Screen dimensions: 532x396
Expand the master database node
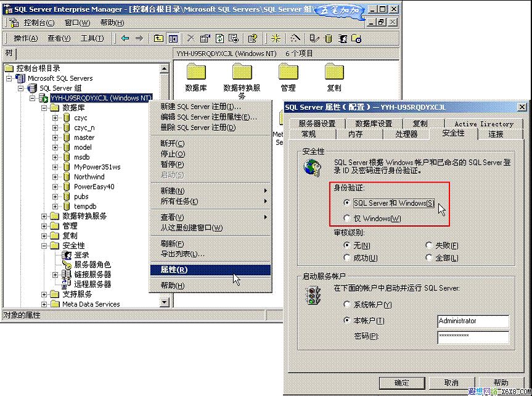coord(55,138)
